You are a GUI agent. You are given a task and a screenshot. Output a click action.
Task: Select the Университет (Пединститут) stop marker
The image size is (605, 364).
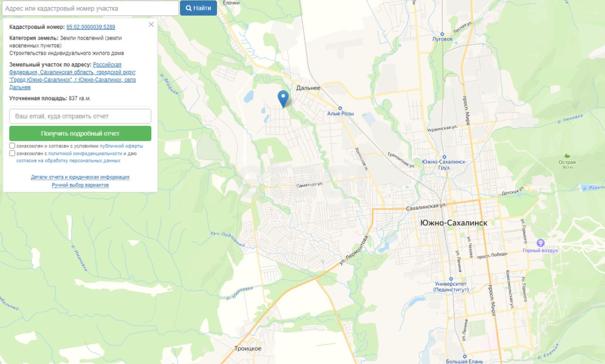[x=451, y=279]
